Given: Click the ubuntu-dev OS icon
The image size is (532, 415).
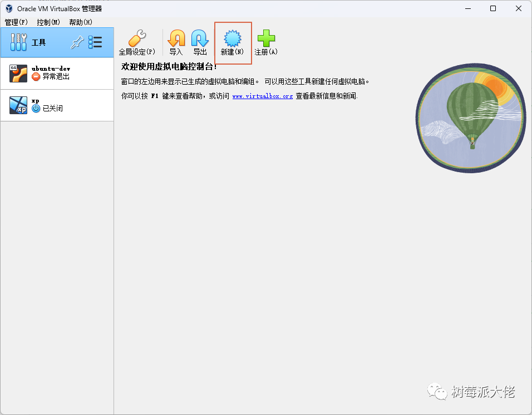Looking at the screenshot, I should coord(18,74).
